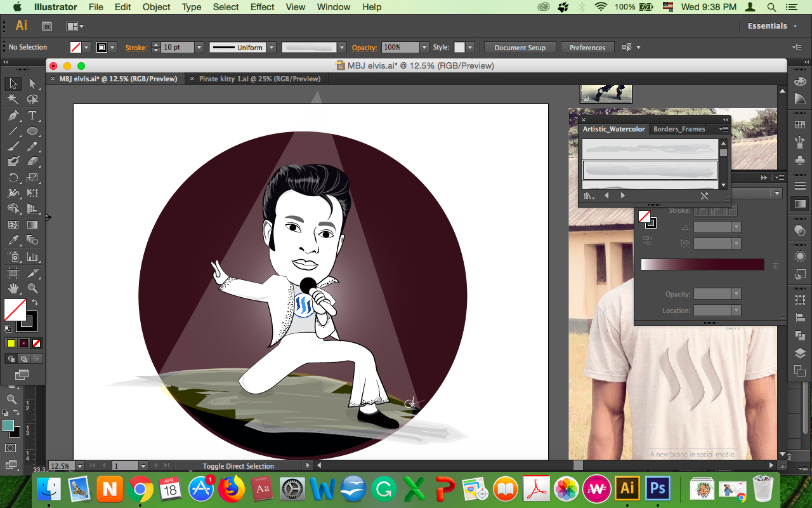The image size is (812, 508).
Task: Load next brush library
Action: [x=623, y=196]
